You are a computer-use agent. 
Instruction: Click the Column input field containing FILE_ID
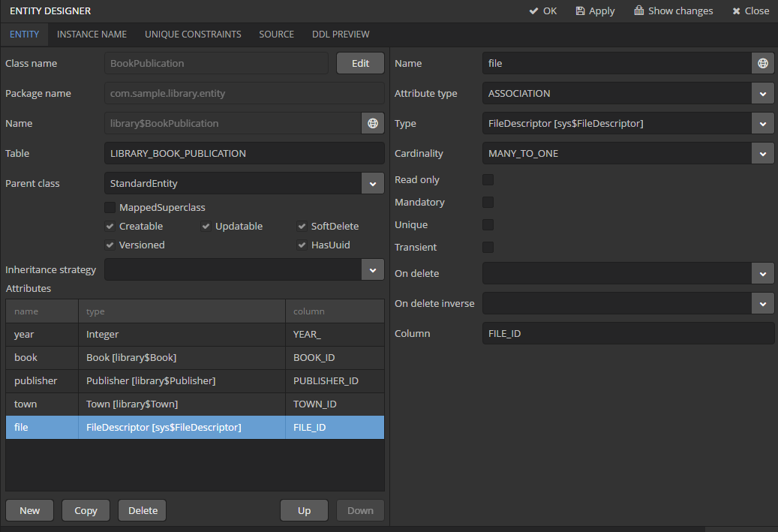pos(626,333)
